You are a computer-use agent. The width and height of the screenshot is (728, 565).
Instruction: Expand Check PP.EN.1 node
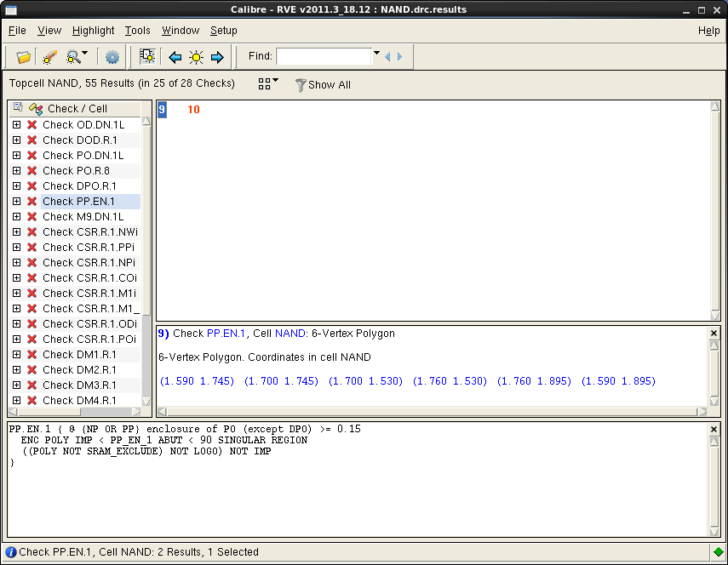(17, 202)
